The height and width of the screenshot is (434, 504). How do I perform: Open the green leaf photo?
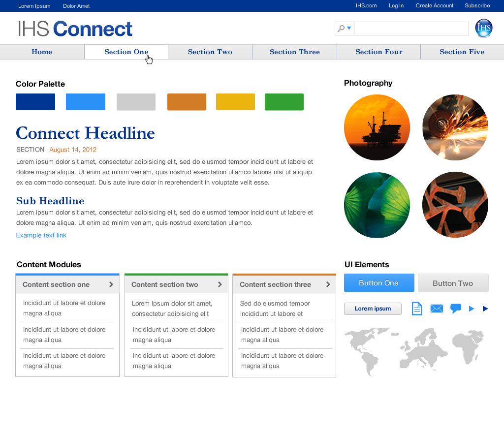377,205
